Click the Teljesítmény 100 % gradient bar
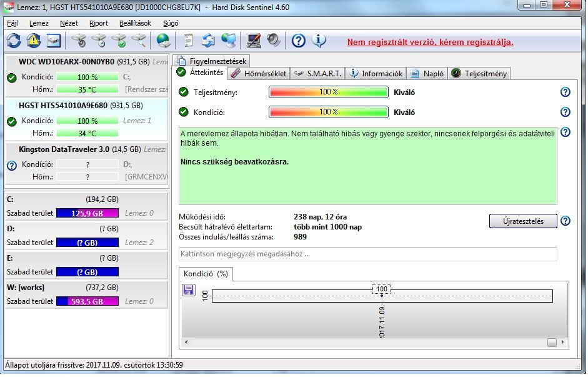The width and height of the screenshot is (588, 377). (x=329, y=92)
